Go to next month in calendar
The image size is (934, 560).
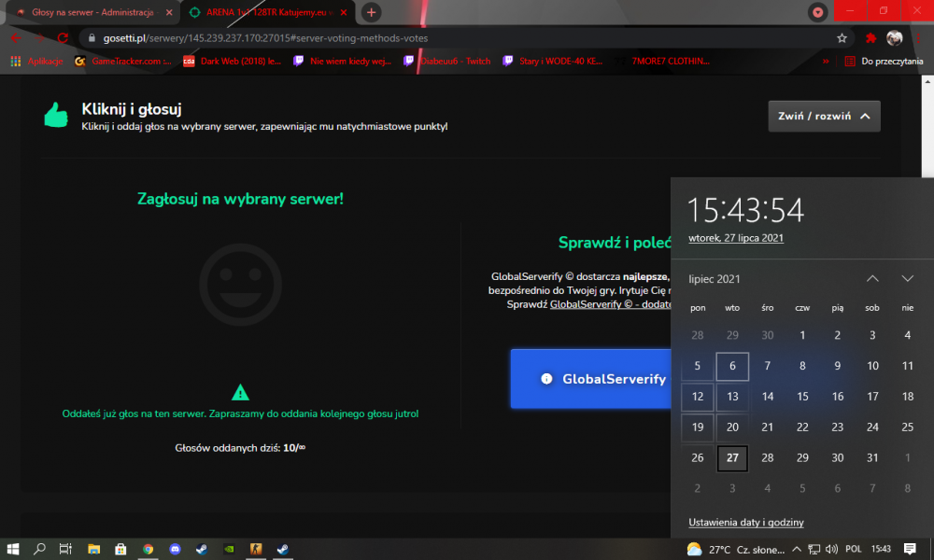click(907, 278)
